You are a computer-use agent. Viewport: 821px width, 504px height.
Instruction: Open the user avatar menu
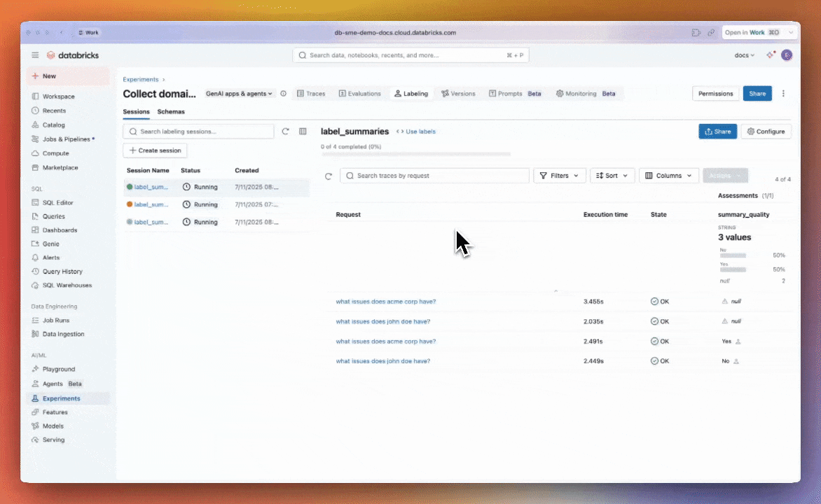point(787,55)
